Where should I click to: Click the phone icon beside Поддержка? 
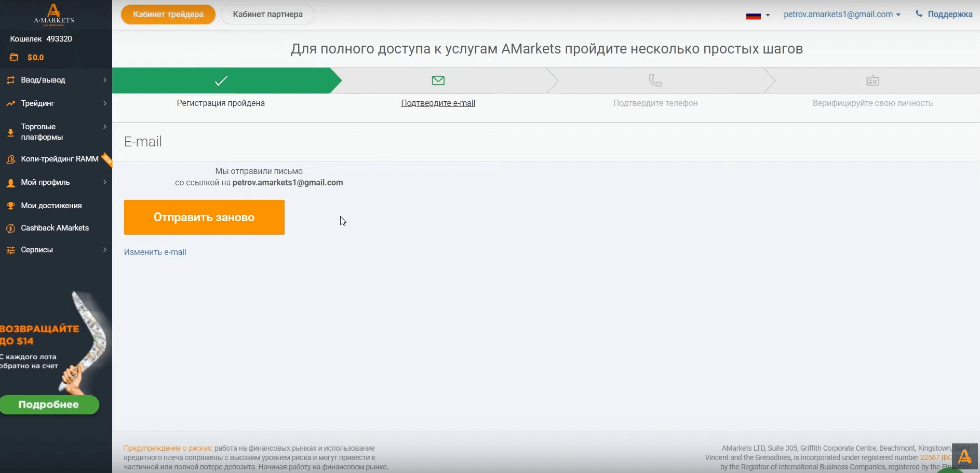919,14
